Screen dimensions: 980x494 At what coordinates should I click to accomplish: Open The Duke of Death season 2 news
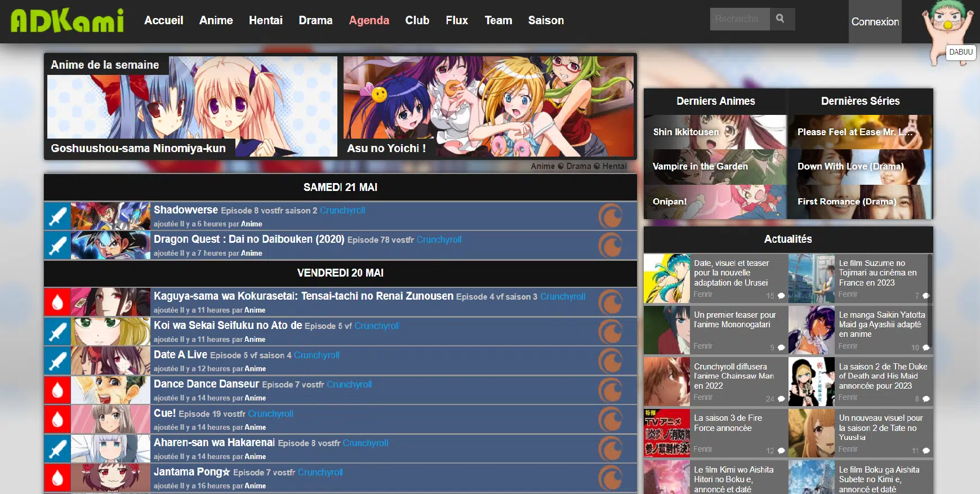883,376
